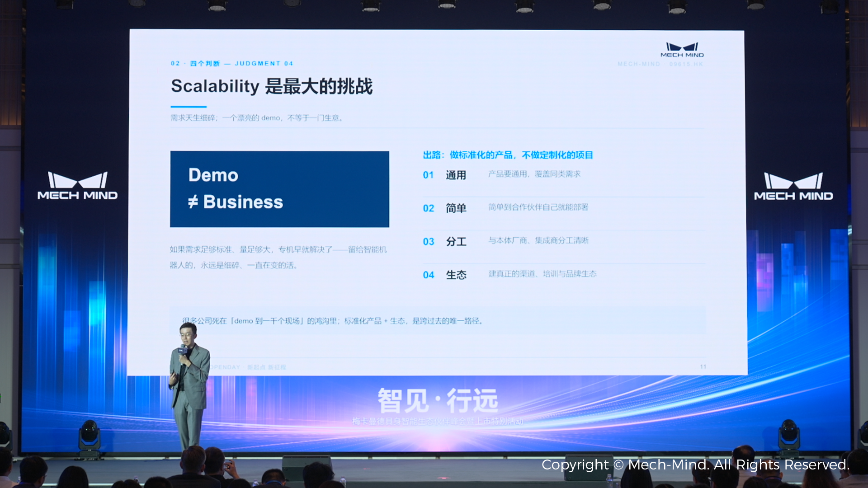Click the Mech Mind logo on the right stage panel

793,187
